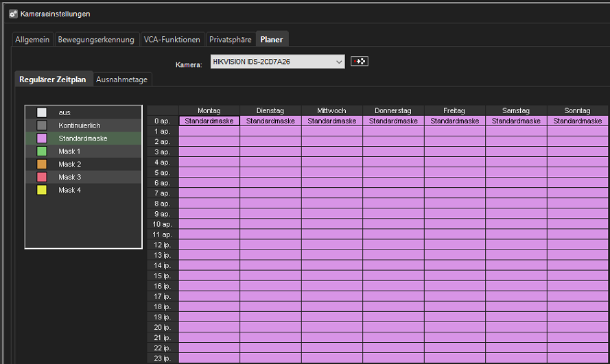Select the Privatsphäre tab
Screen dimensions: 610x364
click(x=230, y=40)
